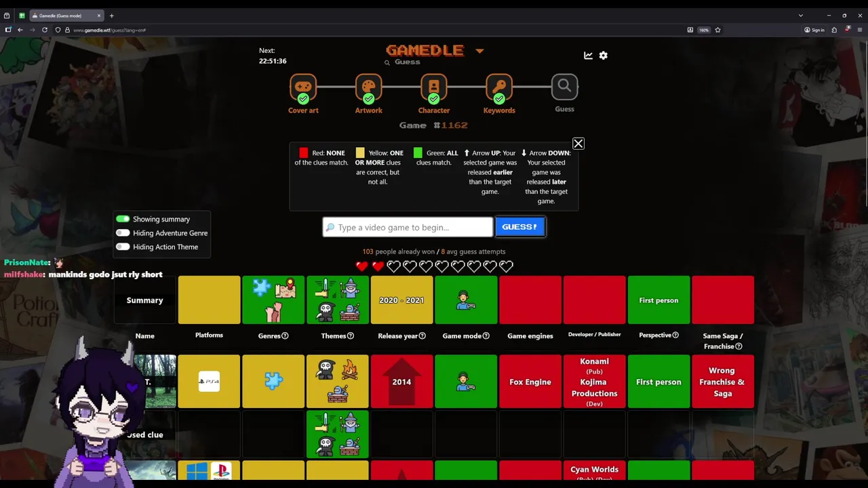The height and width of the screenshot is (488, 868).
Task: Click the first guess themes icon cell
Action: (x=338, y=382)
